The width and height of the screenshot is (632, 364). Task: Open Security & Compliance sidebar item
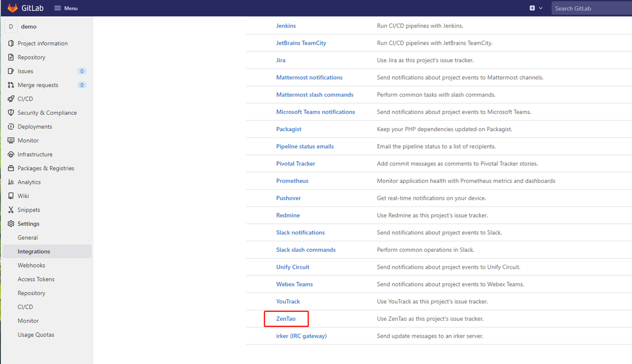[x=47, y=113]
